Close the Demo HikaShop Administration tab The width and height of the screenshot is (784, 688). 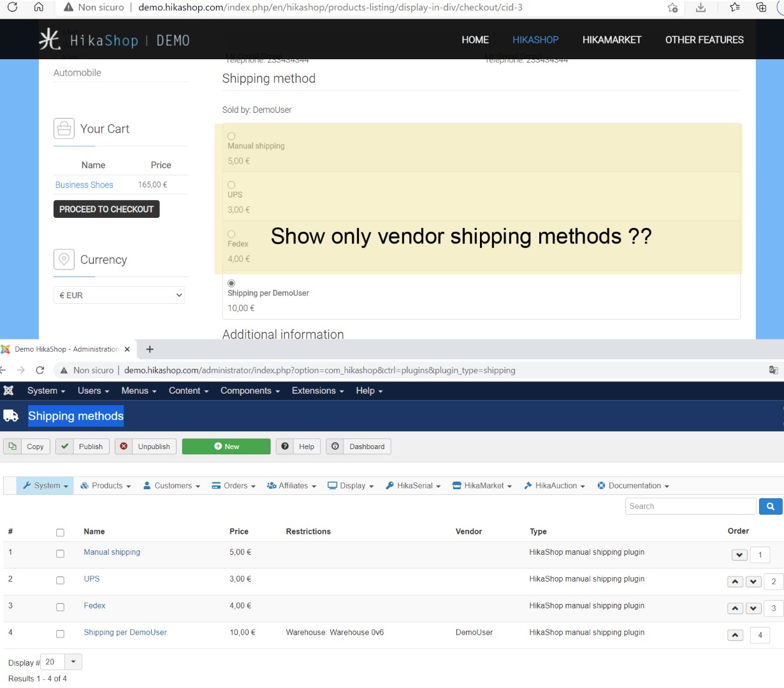click(127, 349)
